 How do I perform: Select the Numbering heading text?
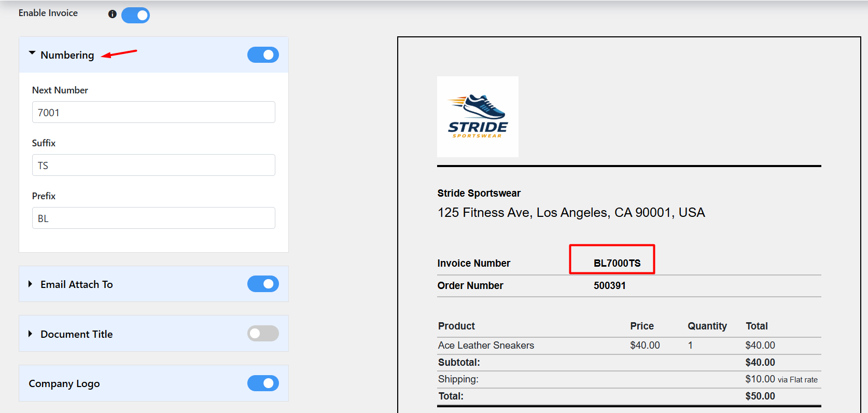coord(67,55)
